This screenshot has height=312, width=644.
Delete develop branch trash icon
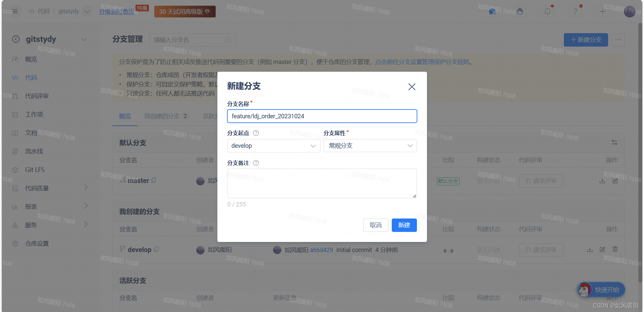coord(615,249)
